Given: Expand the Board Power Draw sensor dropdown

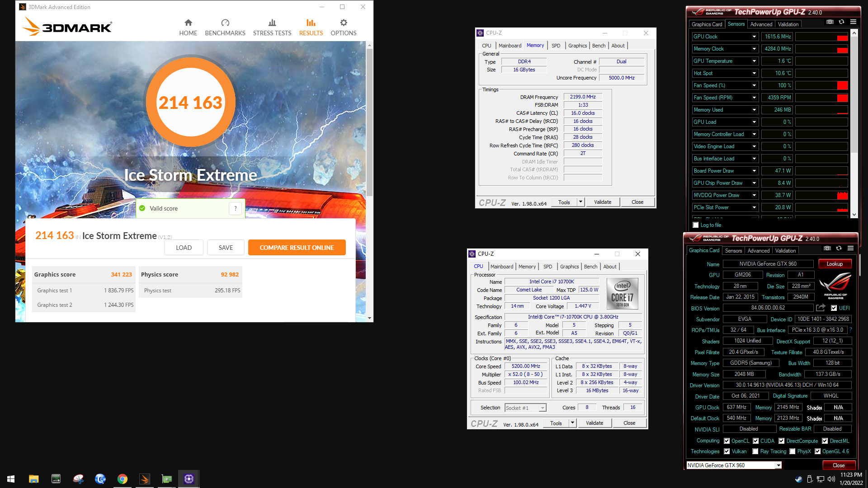Looking at the screenshot, I should tap(754, 171).
